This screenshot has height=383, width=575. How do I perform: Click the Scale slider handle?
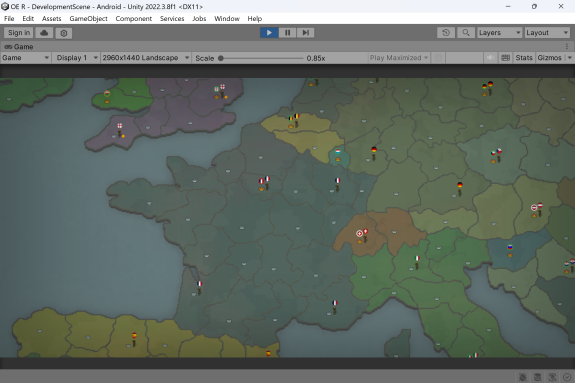(221, 58)
